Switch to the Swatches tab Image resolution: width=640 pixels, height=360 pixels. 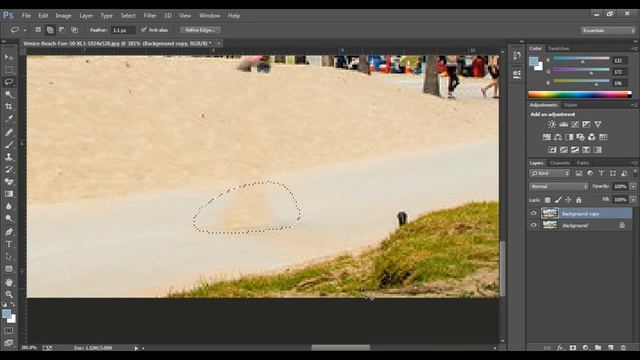[x=559, y=49]
